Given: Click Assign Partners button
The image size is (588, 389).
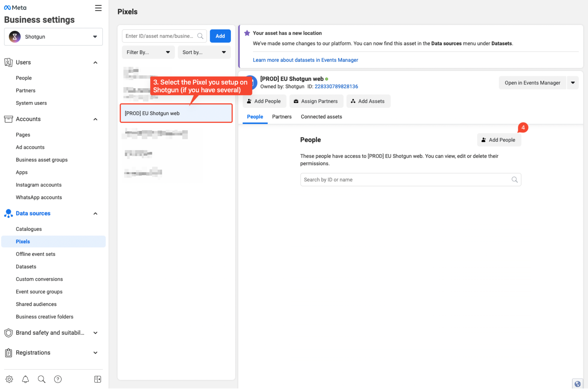Looking at the screenshot, I should coord(316,101).
